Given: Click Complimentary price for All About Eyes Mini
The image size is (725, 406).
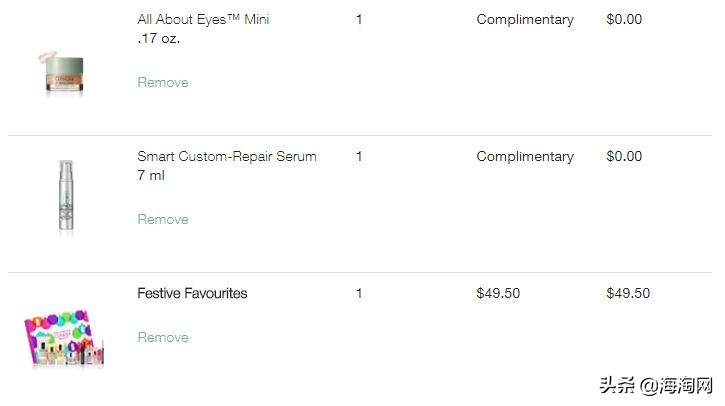Looking at the screenshot, I should (525, 19).
